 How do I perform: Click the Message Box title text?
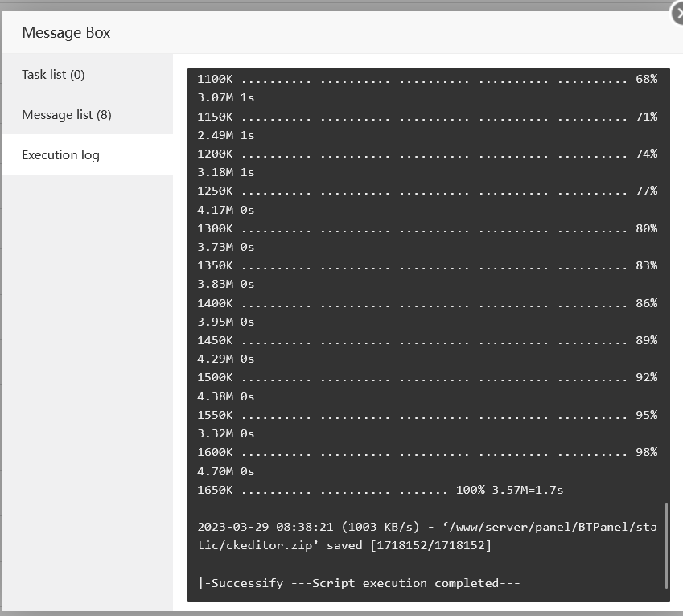[65, 32]
